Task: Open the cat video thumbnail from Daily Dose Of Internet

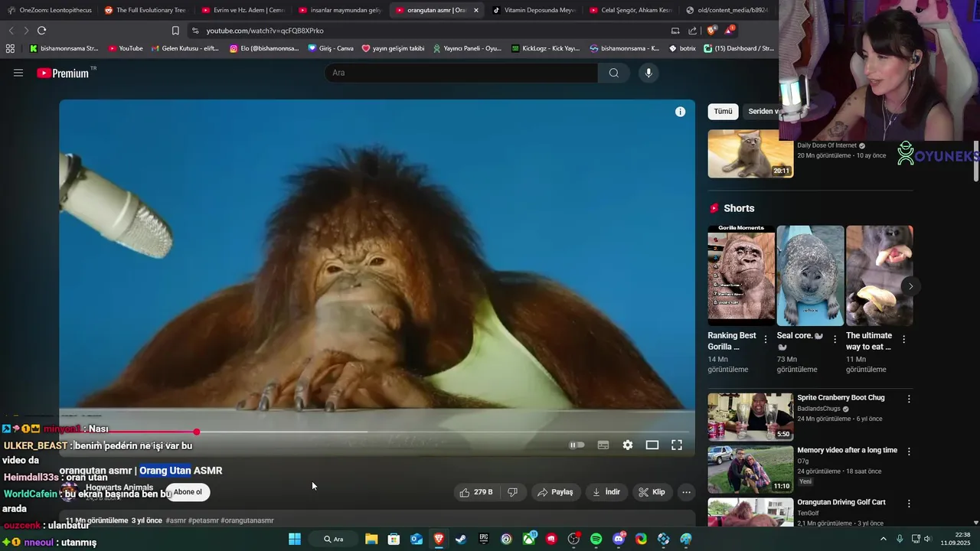Action: [x=750, y=154]
